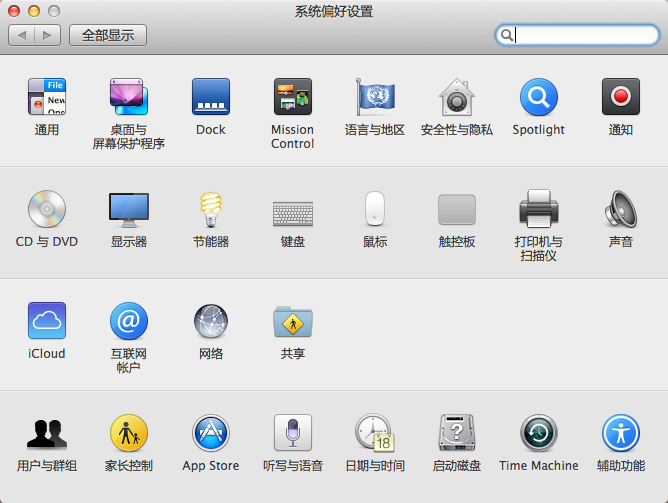Minimize the window with the yellow button
Image resolution: width=668 pixels, height=503 pixels.
[x=34, y=11]
